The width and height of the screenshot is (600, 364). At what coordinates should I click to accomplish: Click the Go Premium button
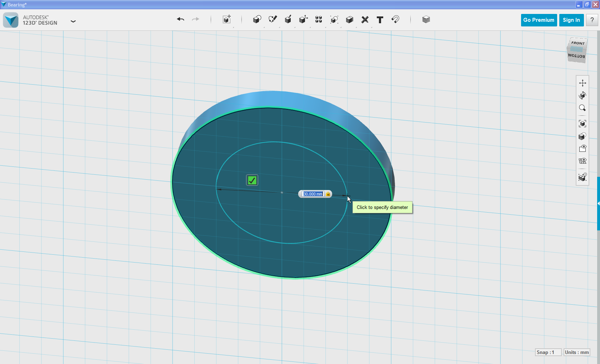[x=539, y=20]
